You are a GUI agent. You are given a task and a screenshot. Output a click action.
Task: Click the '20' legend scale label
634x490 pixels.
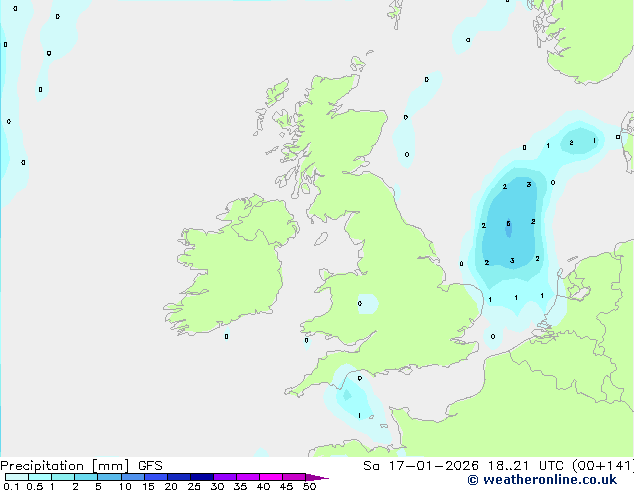[x=171, y=486]
